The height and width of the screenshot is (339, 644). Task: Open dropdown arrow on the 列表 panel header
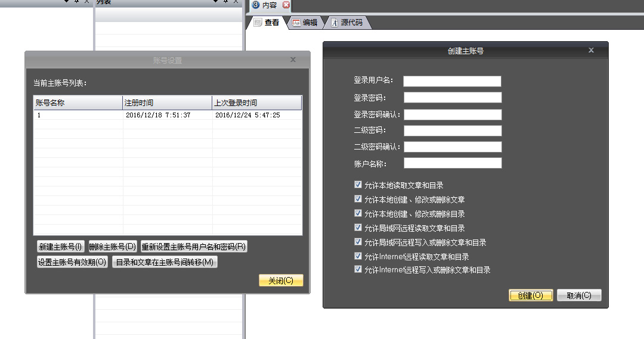pos(215,2)
